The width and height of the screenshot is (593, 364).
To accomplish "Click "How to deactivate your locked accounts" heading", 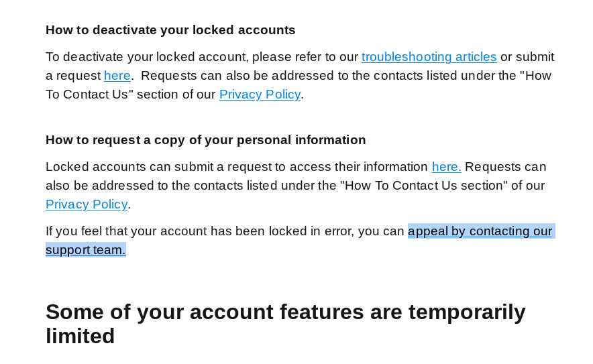I will pyautogui.click(x=170, y=30).
